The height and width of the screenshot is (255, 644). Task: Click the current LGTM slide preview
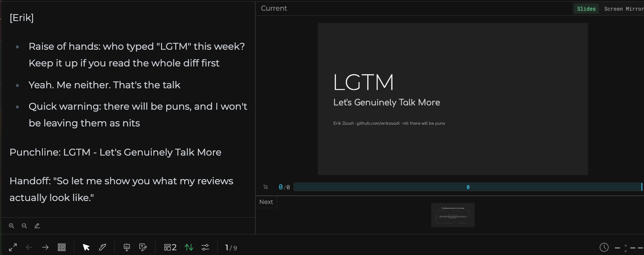[453, 99]
